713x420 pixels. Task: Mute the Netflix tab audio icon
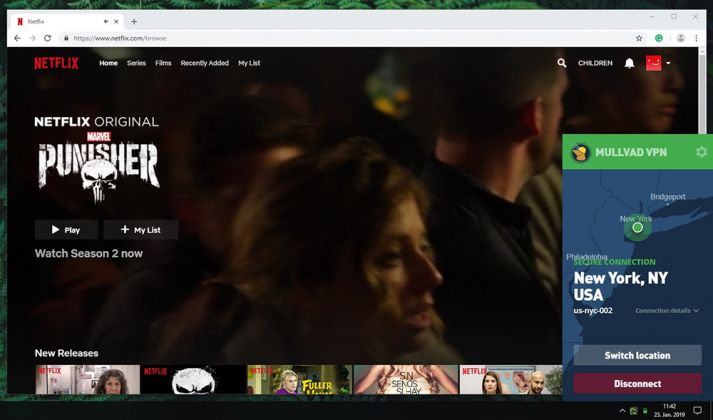click(x=106, y=21)
